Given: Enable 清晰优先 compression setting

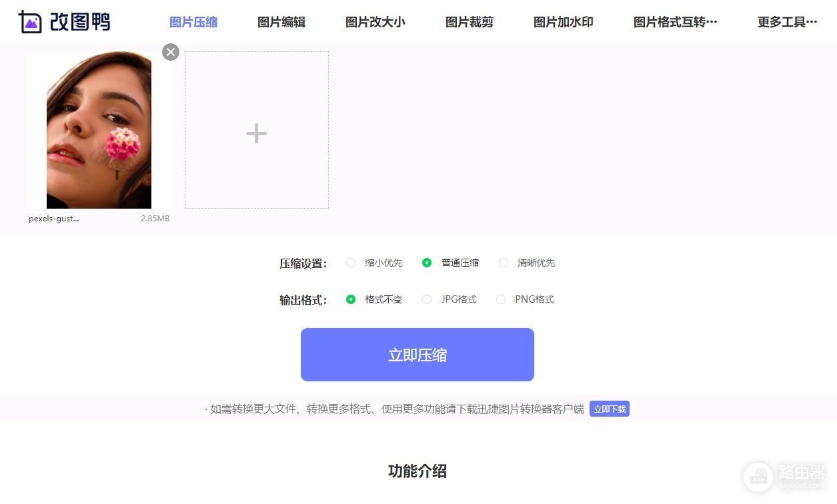Looking at the screenshot, I should click(x=504, y=263).
